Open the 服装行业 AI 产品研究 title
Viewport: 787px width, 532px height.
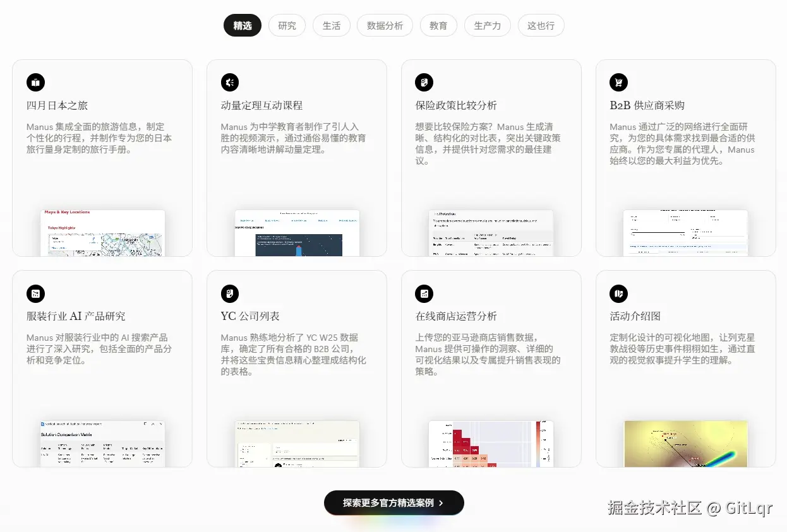coord(76,316)
